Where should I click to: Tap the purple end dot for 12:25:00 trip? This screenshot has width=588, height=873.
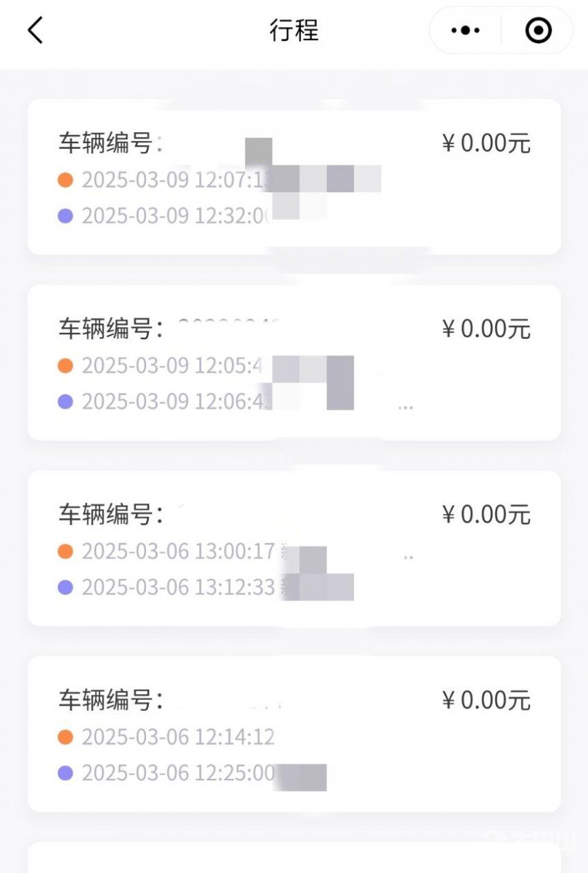[66, 773]
